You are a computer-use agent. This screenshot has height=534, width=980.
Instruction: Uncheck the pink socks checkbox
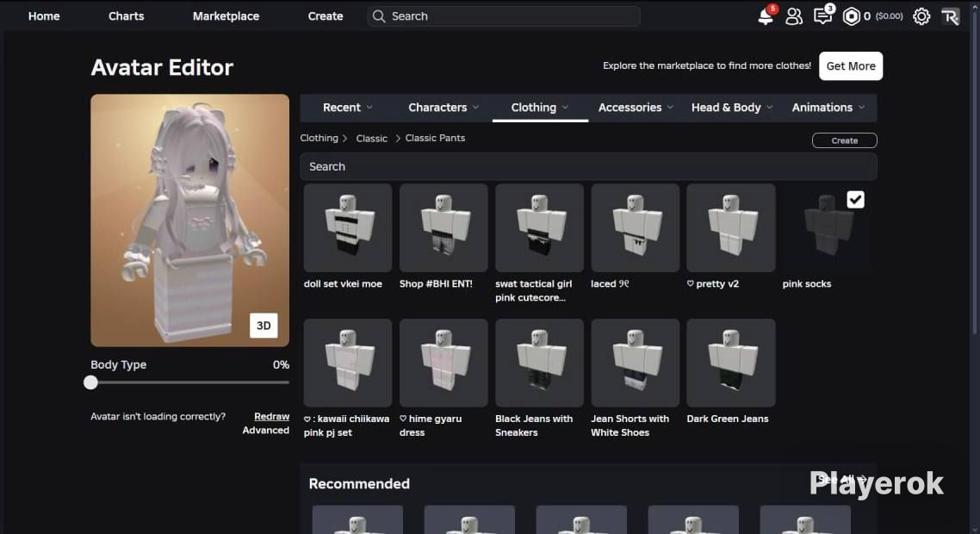click(856, 200)
